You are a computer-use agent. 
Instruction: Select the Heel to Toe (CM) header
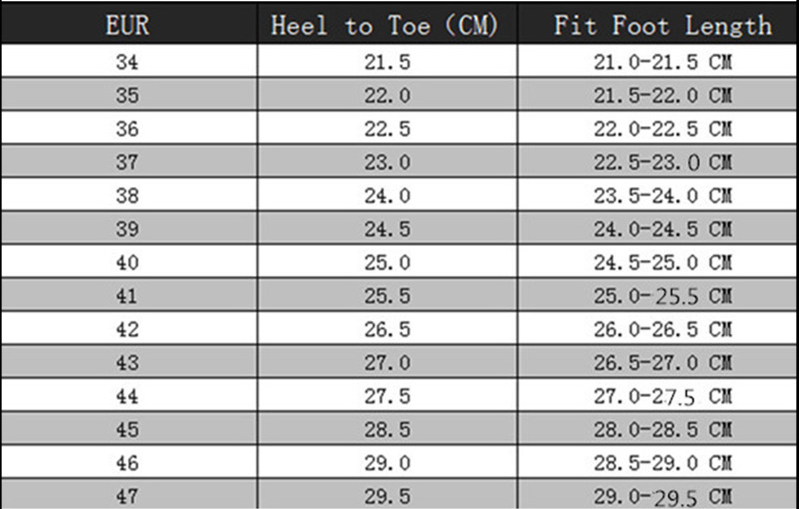pyautogui.click(x=386, y=25)
